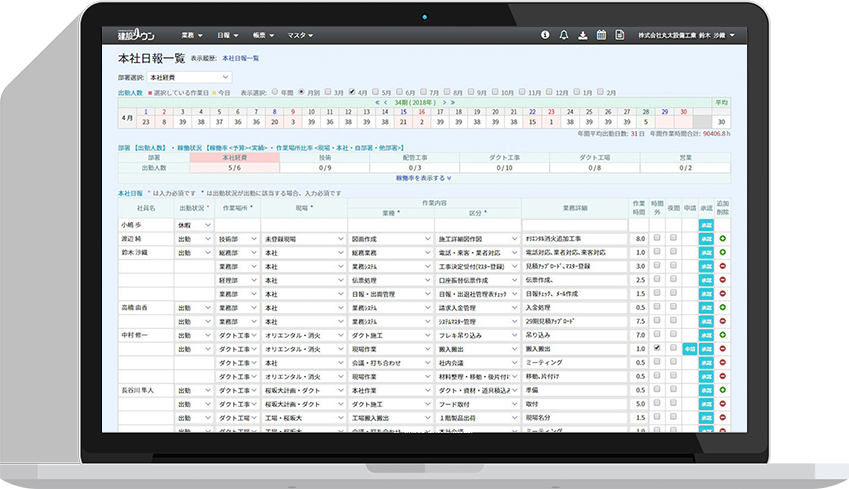Open the 帳票 menu

(263, 35)
